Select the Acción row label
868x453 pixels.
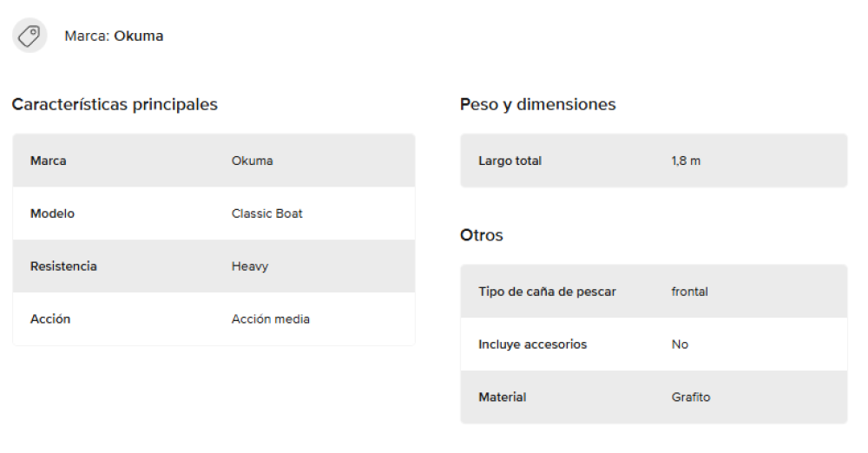pyautogui.click(x=50, y=319)
